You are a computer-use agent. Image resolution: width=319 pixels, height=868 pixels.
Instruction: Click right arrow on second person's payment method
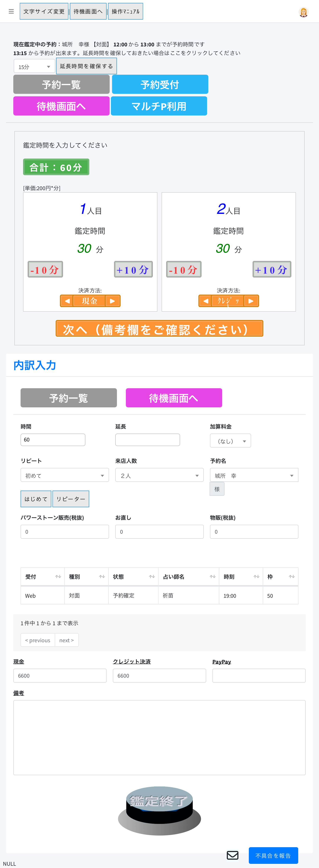251,301
